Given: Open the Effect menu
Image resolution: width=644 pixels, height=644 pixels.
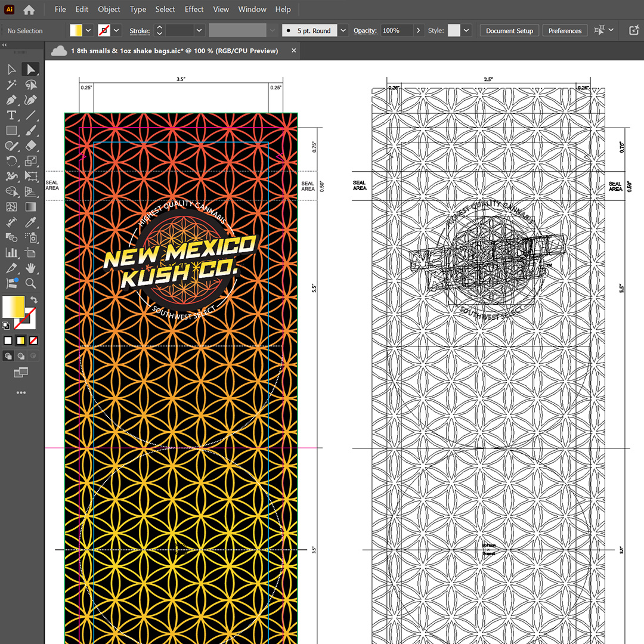Looking at the screenshot, I should pyautogui.click(x=194, y=10).
